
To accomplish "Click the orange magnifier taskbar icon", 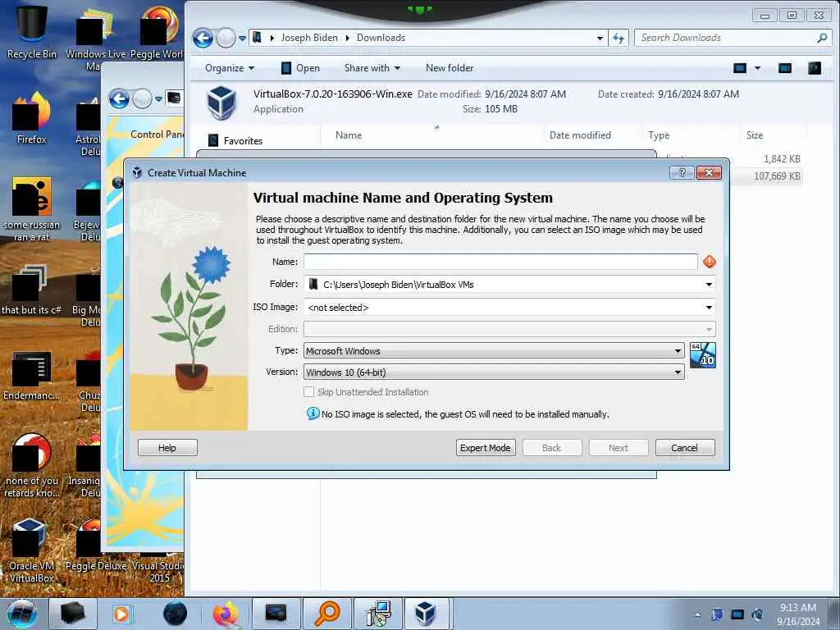I will click(326, 614).
